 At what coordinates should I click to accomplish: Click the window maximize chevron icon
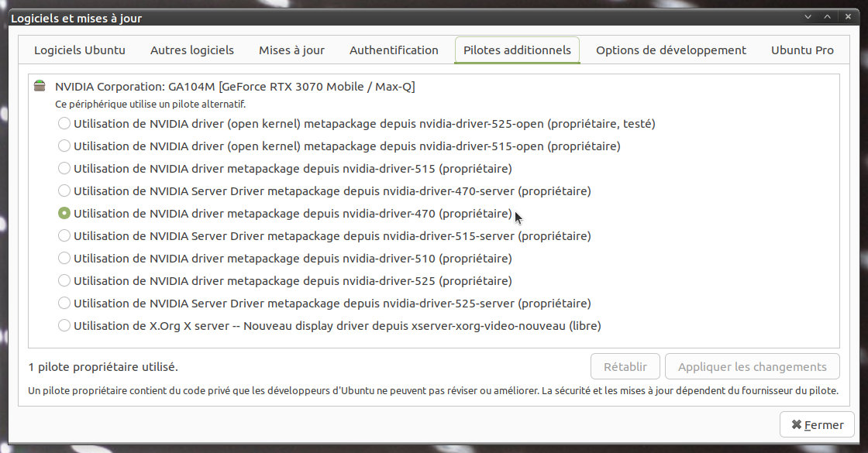click(827, 16)
